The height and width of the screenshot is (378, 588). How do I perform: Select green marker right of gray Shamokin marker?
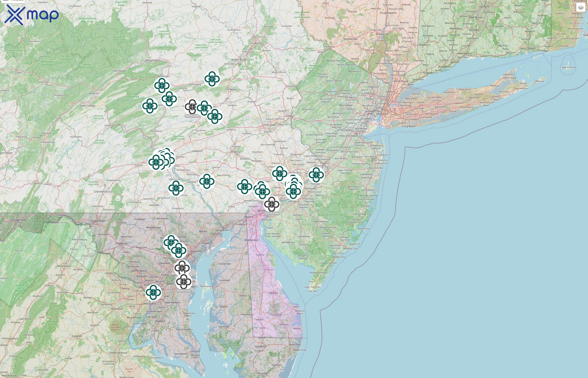(x=204, y=108)
